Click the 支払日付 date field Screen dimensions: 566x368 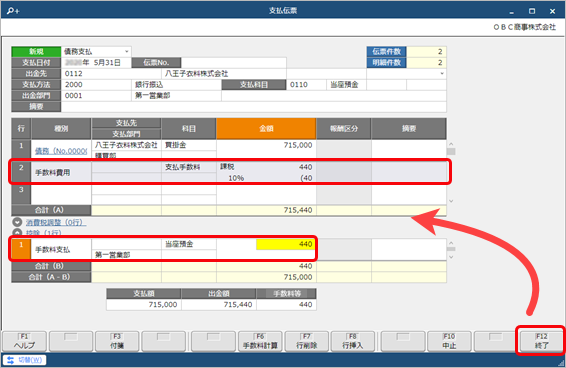pyautogui.click(x=96, y=62)
